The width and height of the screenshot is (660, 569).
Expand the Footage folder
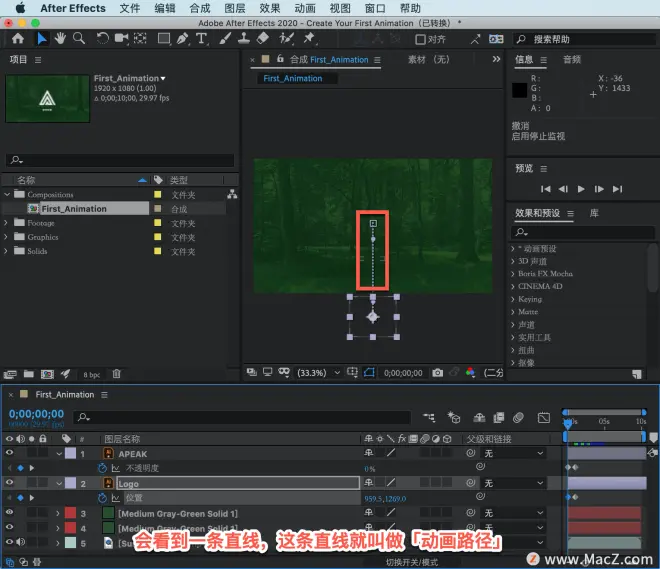[6, 223]
